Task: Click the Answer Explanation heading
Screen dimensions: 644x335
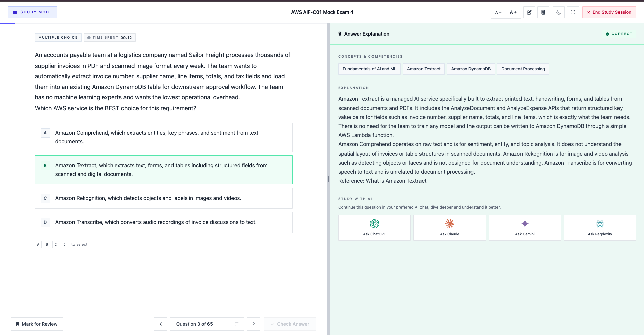Action: pos(366,34)
